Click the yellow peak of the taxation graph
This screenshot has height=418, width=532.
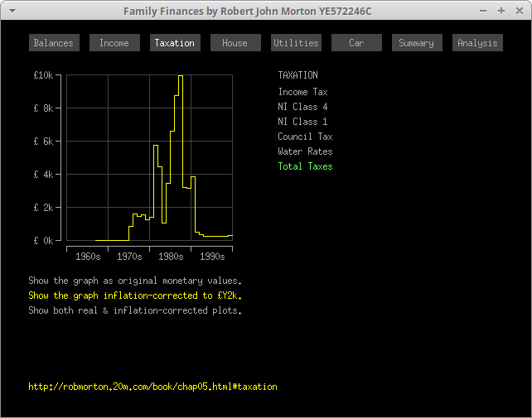[181, 76]
